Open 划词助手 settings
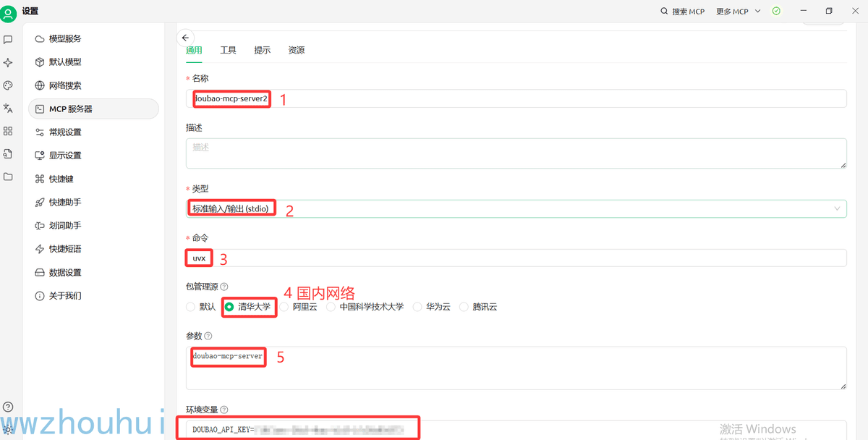Image resolution: width=868 pixels, height=440 pixels. click(x=93, y=226)
